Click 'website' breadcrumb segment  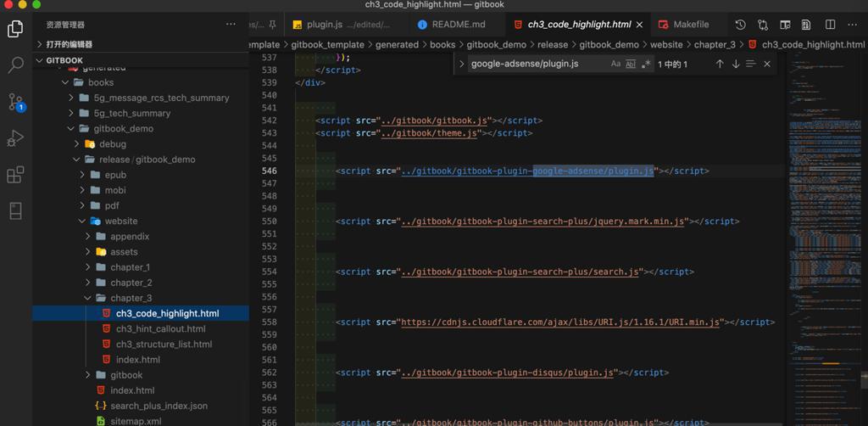[666, 45]
